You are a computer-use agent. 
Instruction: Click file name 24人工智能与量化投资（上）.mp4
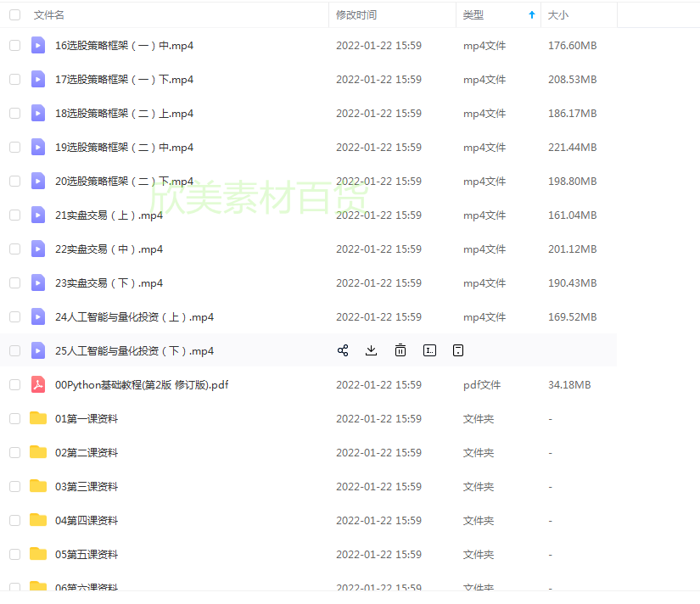pyautogui.click(x=134, y=317)
